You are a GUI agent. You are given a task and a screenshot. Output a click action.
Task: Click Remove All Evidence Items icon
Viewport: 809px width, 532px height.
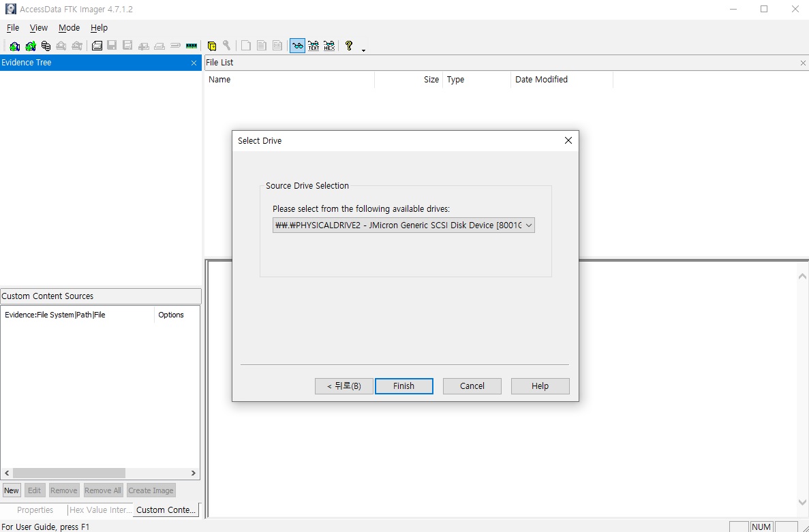(x=77, y=46)
